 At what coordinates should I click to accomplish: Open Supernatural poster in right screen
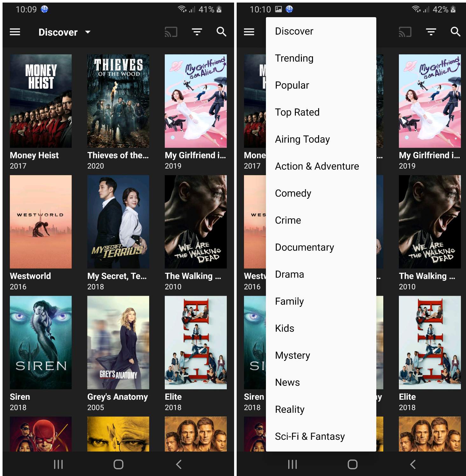click(x=430, y=434)
